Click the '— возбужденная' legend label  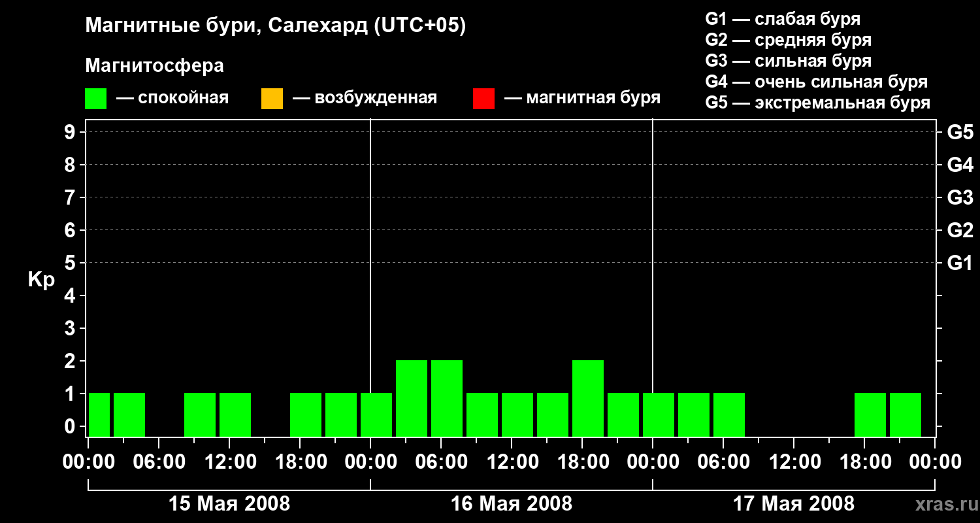(365, 99)
